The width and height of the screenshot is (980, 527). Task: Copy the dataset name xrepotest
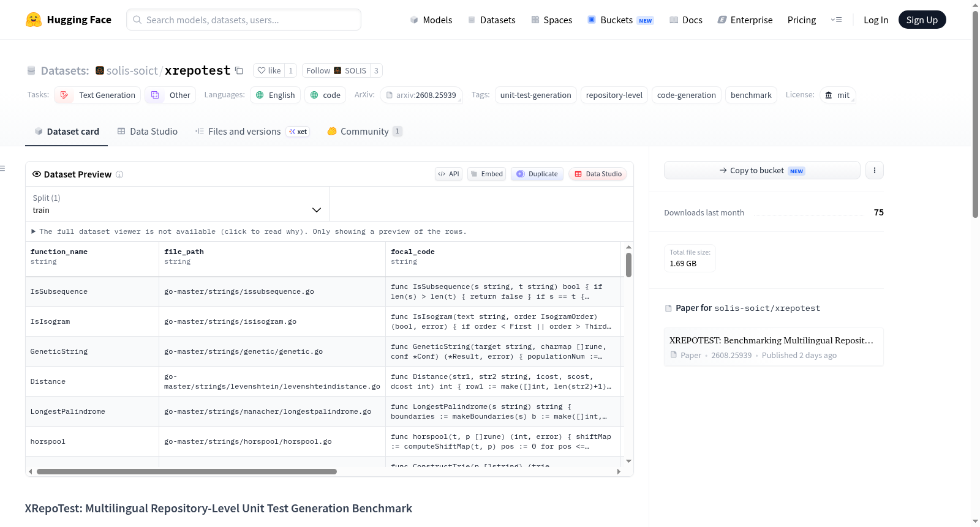pos(239,70)
